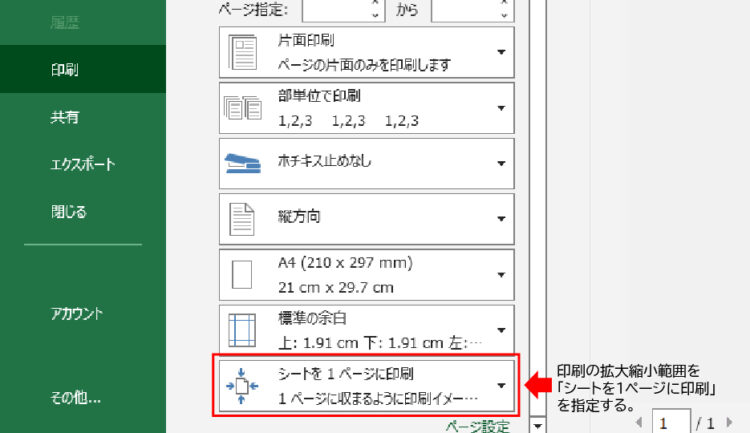Click the preview current page number box

pyautogui.click(x=669, y=422)
